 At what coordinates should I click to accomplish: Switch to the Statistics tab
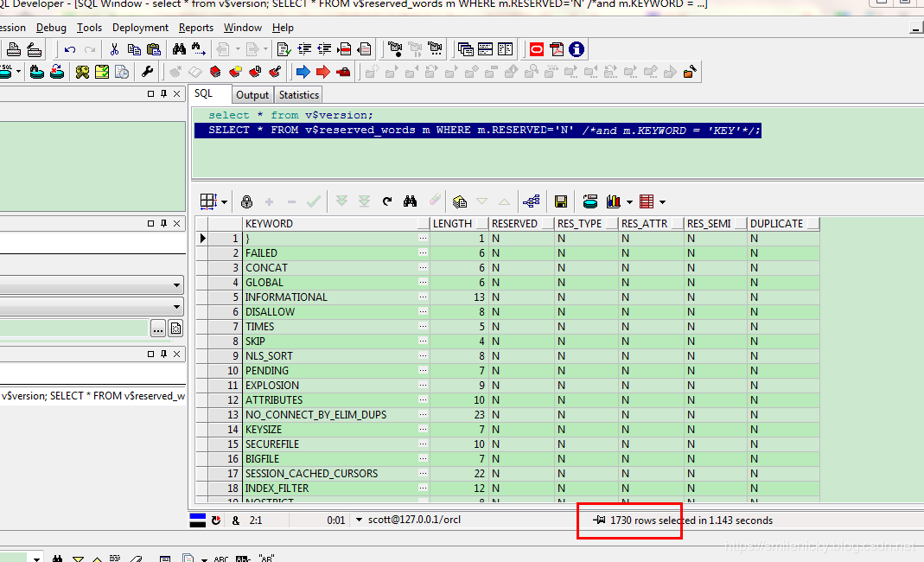[x=299, y=95]
